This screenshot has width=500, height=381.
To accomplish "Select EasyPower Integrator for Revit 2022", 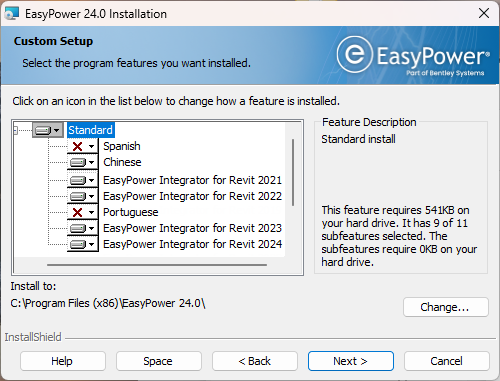I will click(192, 196).
